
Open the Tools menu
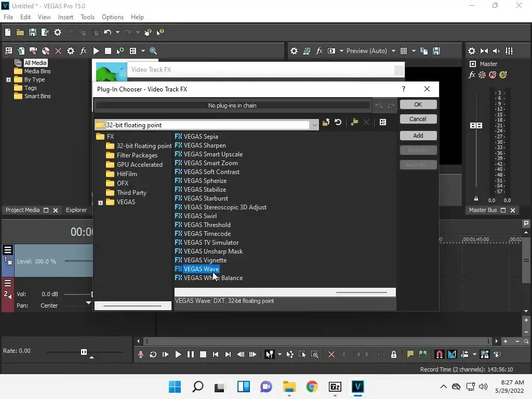coord(87,17)
